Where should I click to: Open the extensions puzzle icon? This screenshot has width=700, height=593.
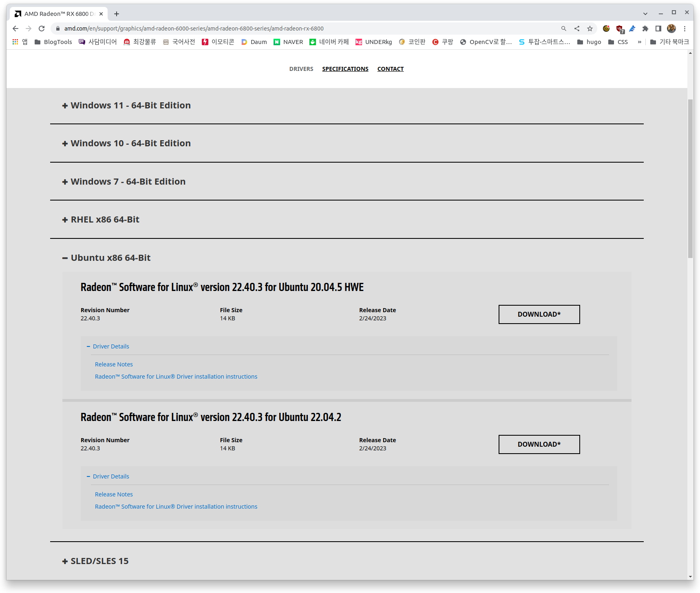pos(645,29)
